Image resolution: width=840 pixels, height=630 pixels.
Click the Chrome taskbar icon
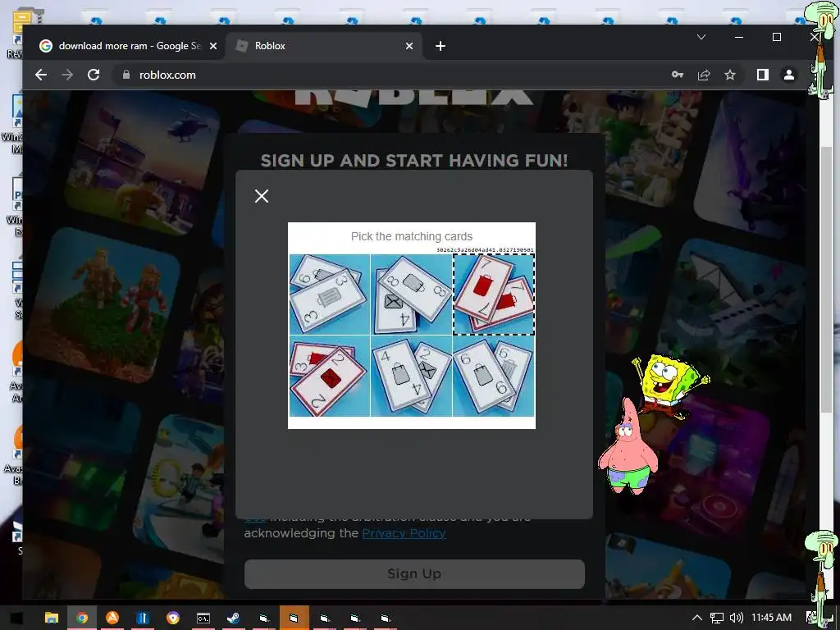(x=82, y=619)
